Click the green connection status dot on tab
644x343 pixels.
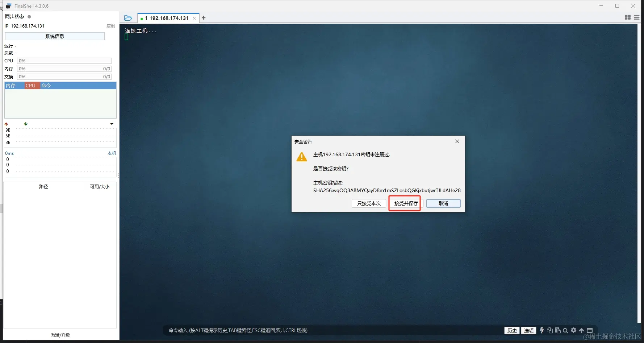tap(142, 18)
